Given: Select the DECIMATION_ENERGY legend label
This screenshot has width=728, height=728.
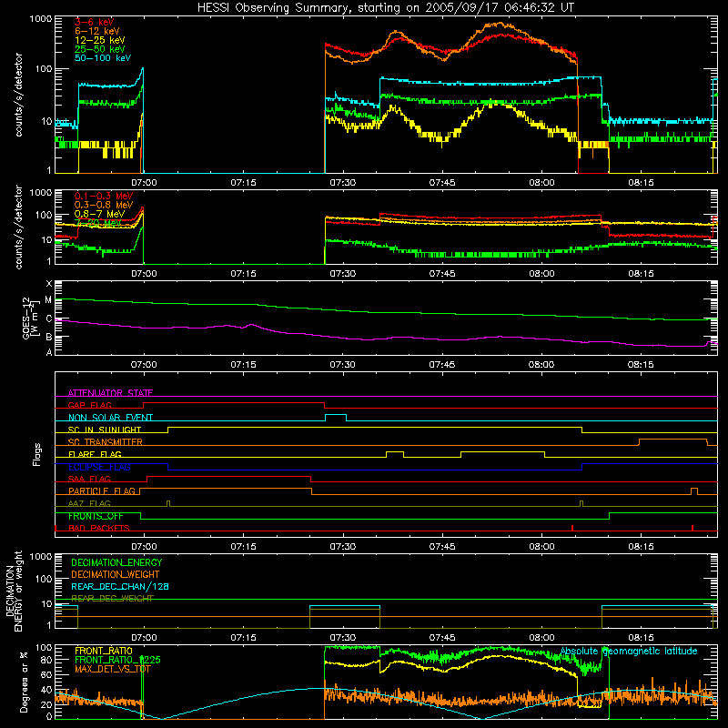Looking at the screenshot, I should click(116, 562).
